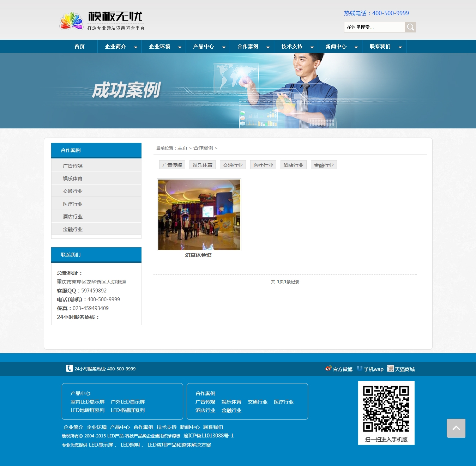The image size is (476, 466).
Task: Click the 在这里搜索 search input field
Action: tap(374, 27)
